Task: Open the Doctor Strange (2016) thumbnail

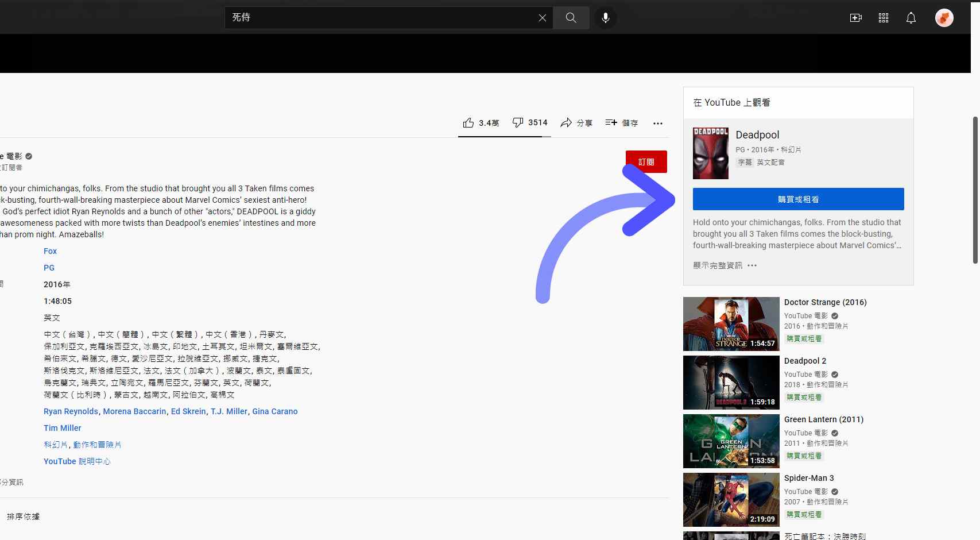Action: (x=731, y=323)
